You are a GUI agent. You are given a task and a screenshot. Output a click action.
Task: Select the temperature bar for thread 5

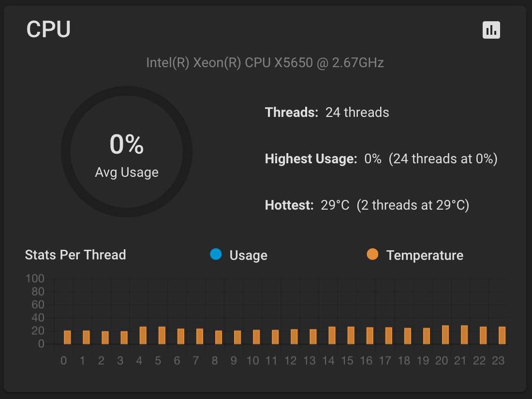(x=162, y=335)
